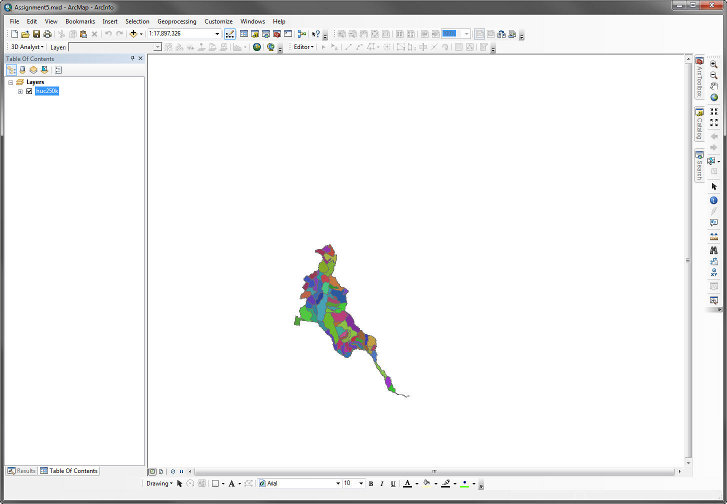Open the docked Search side tab
Image resolution: width=727 pixels, height=504 pixels.
click(699, 166)
